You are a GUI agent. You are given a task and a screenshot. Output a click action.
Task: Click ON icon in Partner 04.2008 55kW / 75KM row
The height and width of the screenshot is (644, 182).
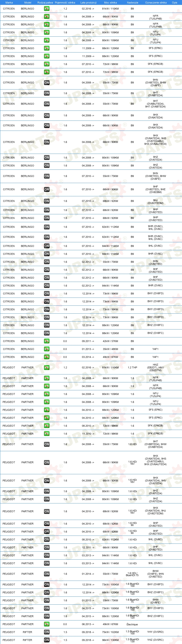(x=47, y=444)
